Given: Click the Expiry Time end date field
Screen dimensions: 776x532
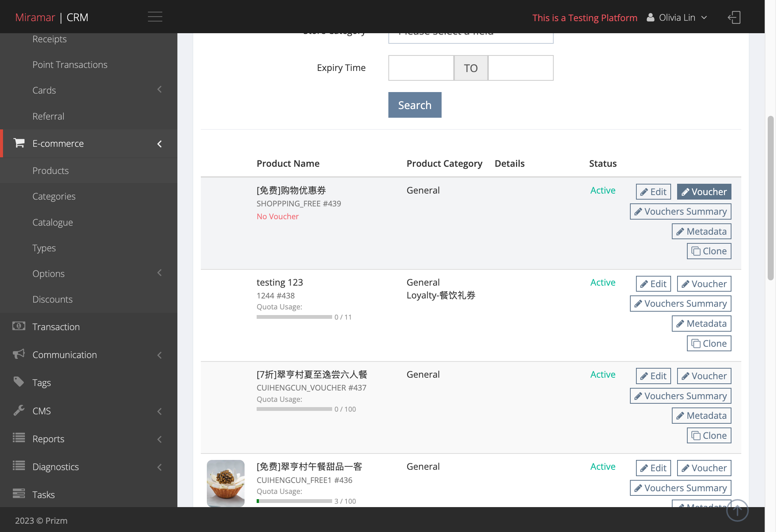Looking at the screenshot, I should click(521, 68).
